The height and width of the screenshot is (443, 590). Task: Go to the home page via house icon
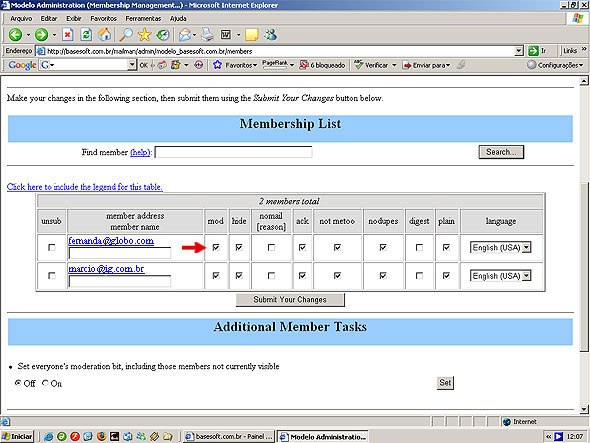click(105, 35)
